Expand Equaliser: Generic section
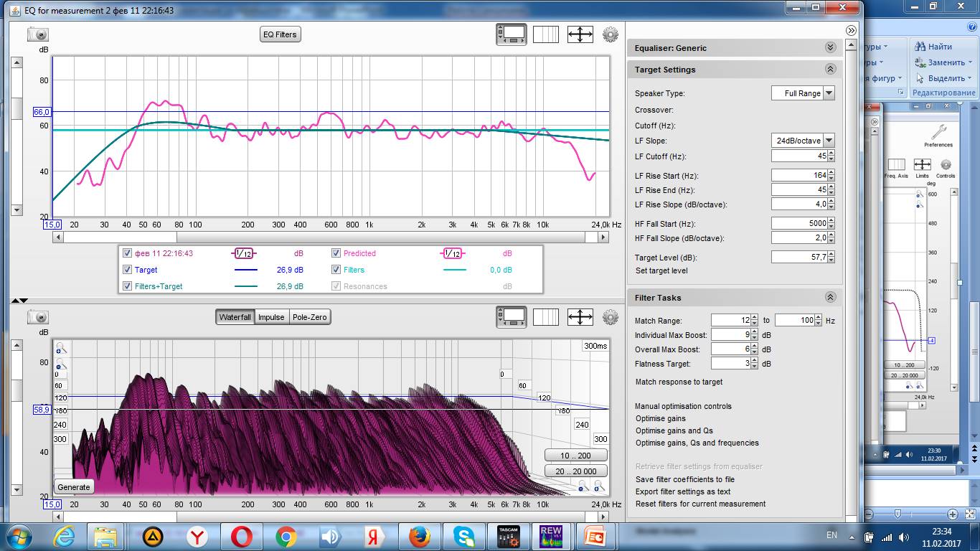This screenshot has width=980, height=551. tap(830, 47)
